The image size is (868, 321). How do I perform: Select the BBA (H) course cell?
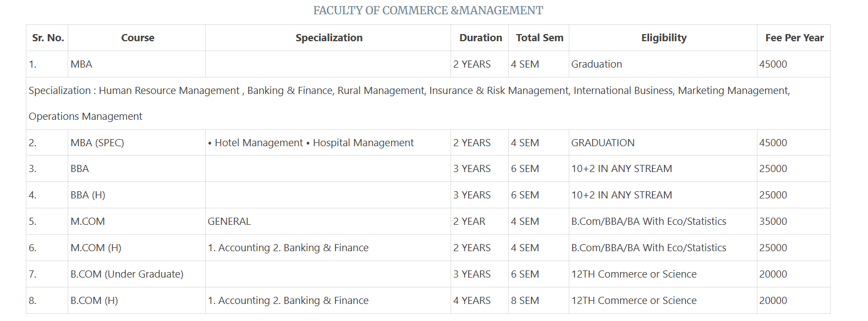click(x=88, y=195)
